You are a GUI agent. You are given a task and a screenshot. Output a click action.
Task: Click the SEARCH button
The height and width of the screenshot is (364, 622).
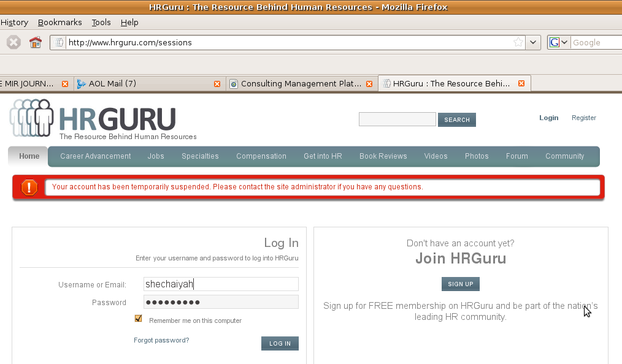(457, 119)
